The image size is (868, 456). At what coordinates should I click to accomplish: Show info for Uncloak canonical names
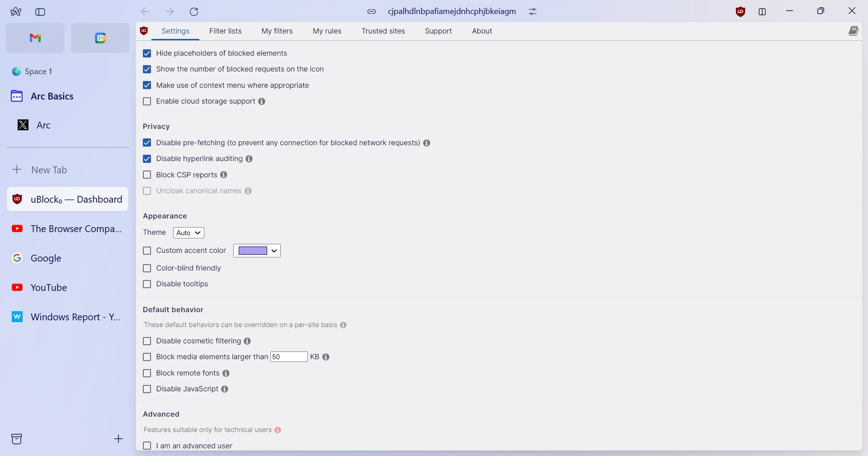248,191
